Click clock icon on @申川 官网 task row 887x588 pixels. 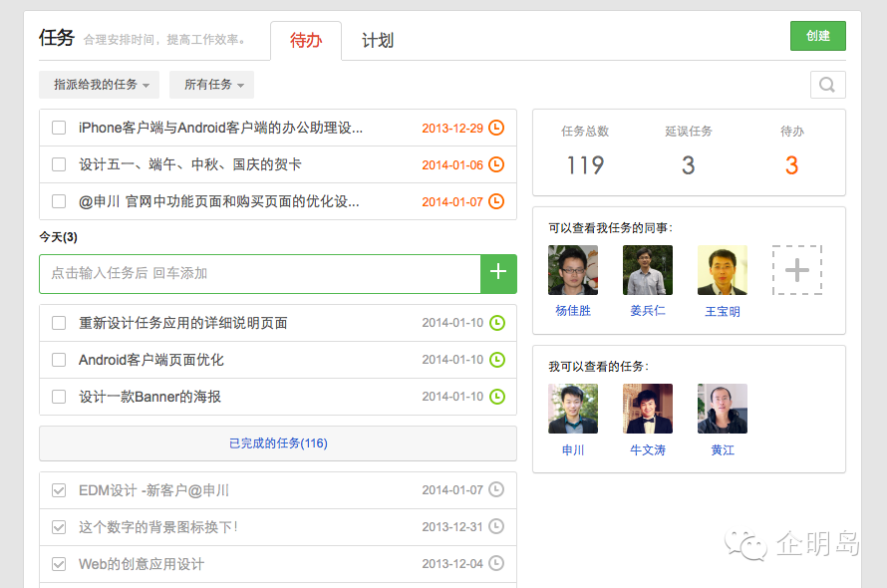496,201
